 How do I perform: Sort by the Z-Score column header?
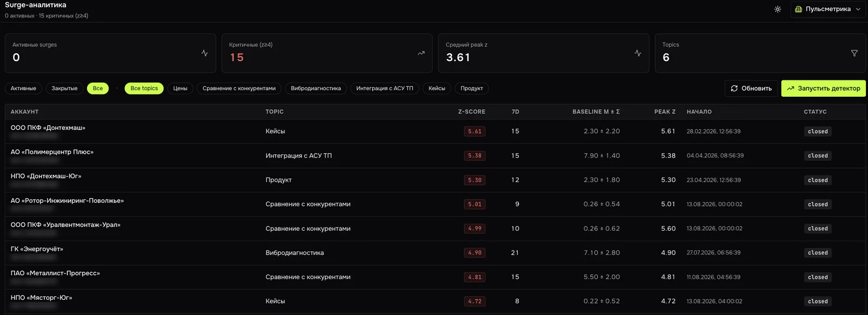[471, 112]
